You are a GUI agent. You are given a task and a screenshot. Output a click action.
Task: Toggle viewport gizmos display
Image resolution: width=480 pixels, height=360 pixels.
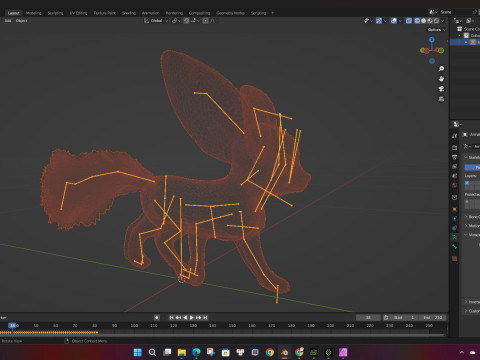pos(379,21)
